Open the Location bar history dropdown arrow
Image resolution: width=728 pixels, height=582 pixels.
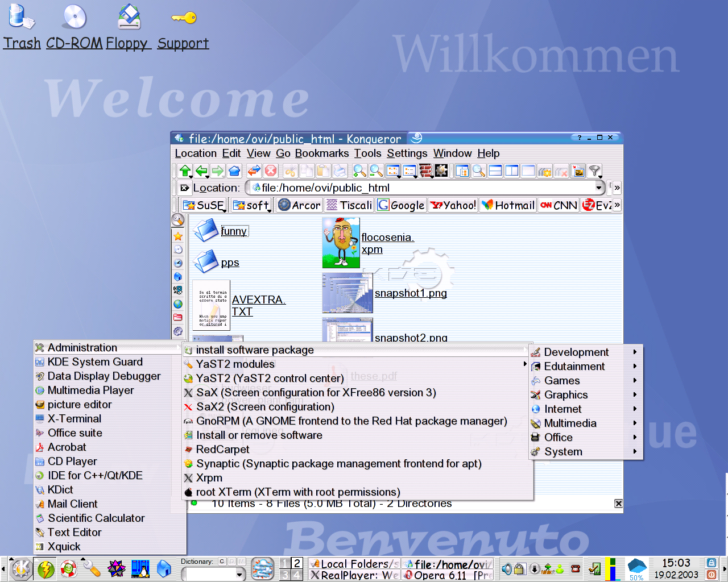(599, 188)
